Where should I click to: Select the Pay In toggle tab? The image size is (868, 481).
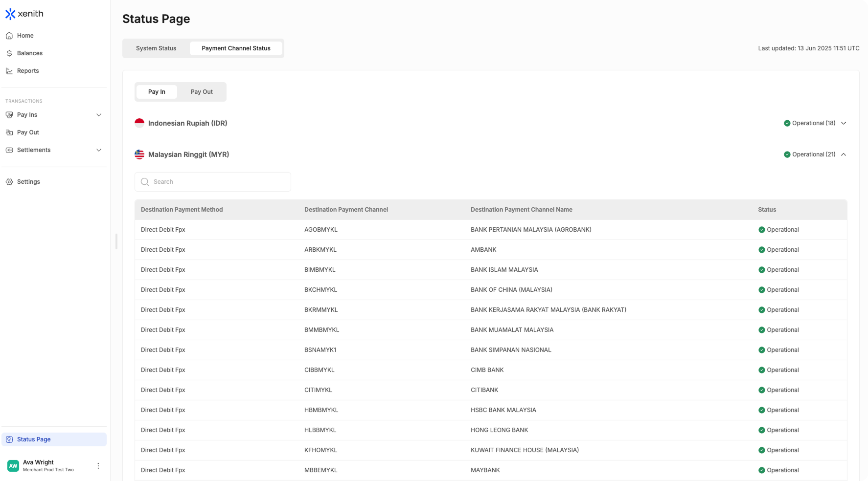(157, 92)
